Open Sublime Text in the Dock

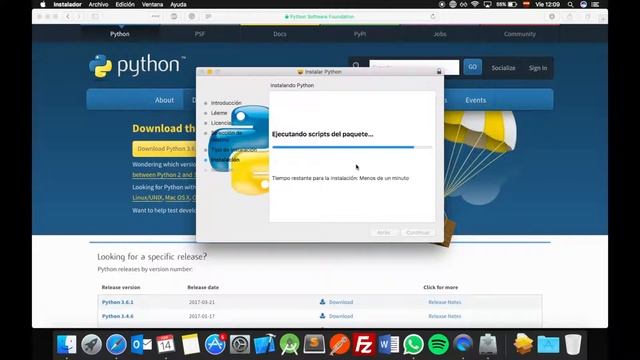pyautogui.click(x=314, y=344)
